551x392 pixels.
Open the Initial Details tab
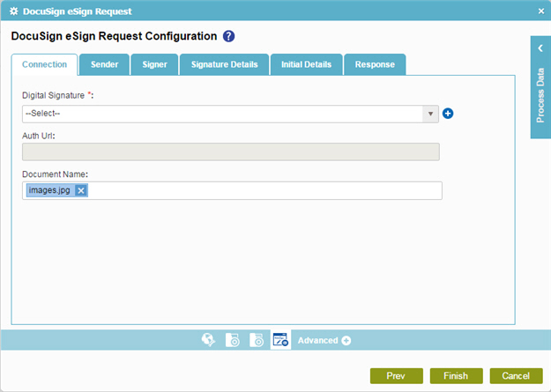click(307, 64)
